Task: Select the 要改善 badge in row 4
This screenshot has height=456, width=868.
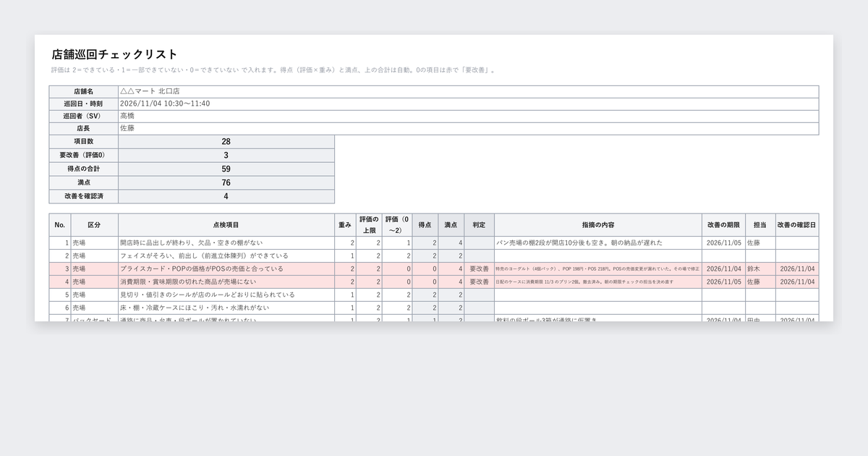Action: [x=479, y=282]
